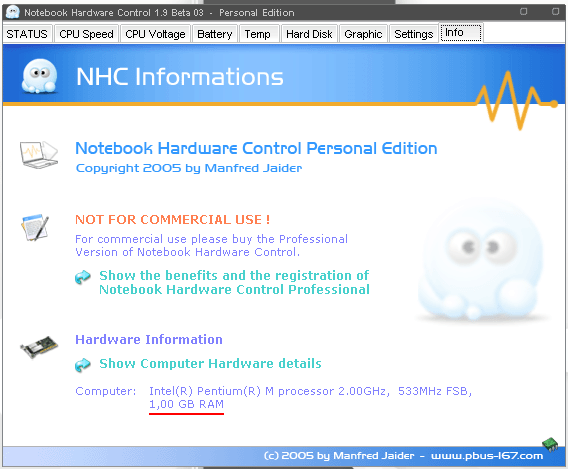
Task: Click the hardware circuit card icon
Action: [x=39, y=347]
